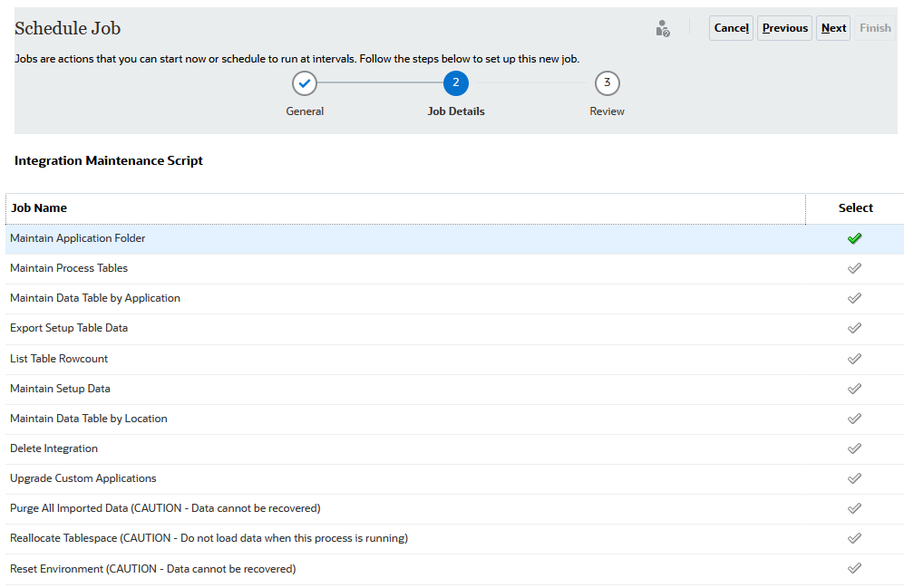Click the completed General step checkmark circle
This screenshot has height=588, width=904.
pos(305,83)
